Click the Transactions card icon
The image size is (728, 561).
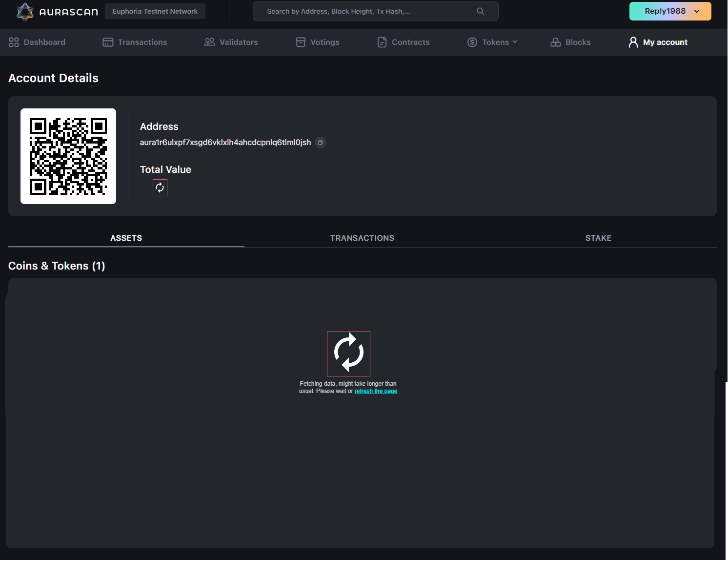click(107, 42)
